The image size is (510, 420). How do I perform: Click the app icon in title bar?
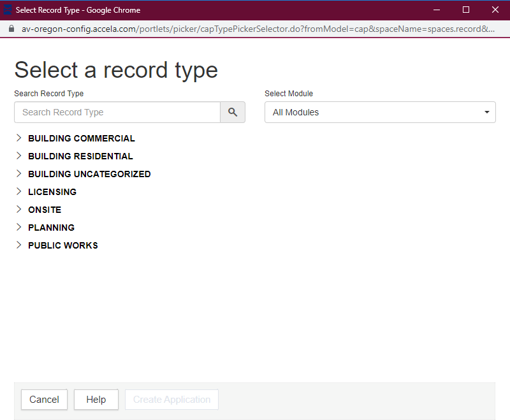pos(8,10)
